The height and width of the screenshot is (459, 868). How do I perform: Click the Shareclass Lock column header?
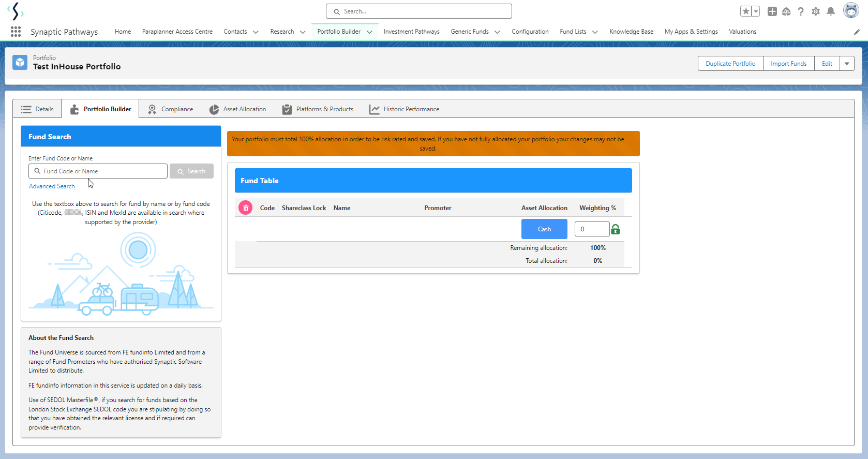[x=304, y=208]
